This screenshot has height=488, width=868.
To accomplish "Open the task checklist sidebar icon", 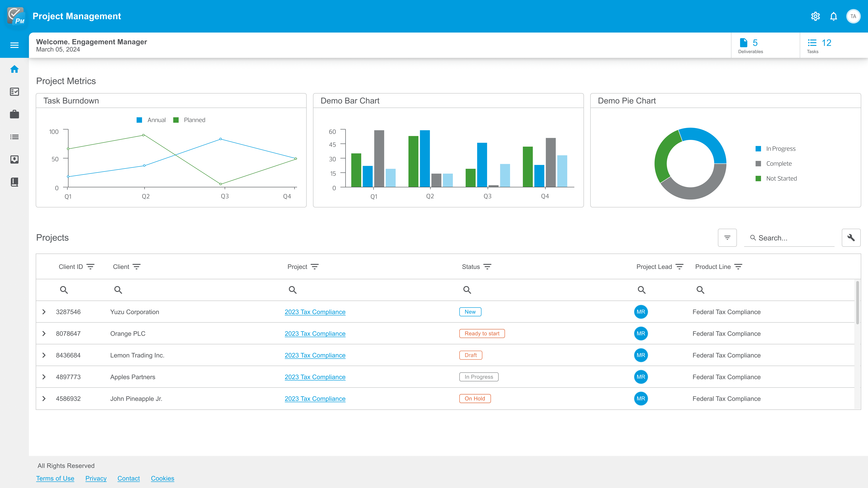I will coord(14,92).
